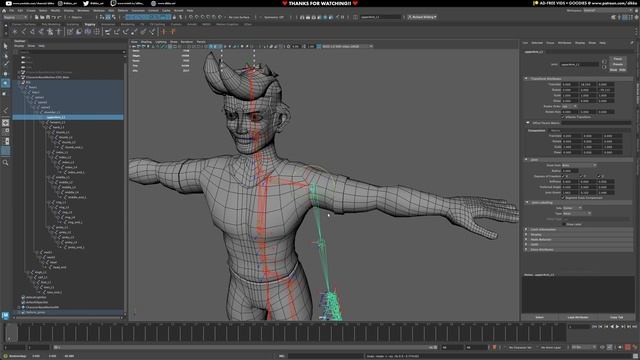640x360 pixels.
Task: Open the Outliner Display menu
Action: [x=19, y=46]
